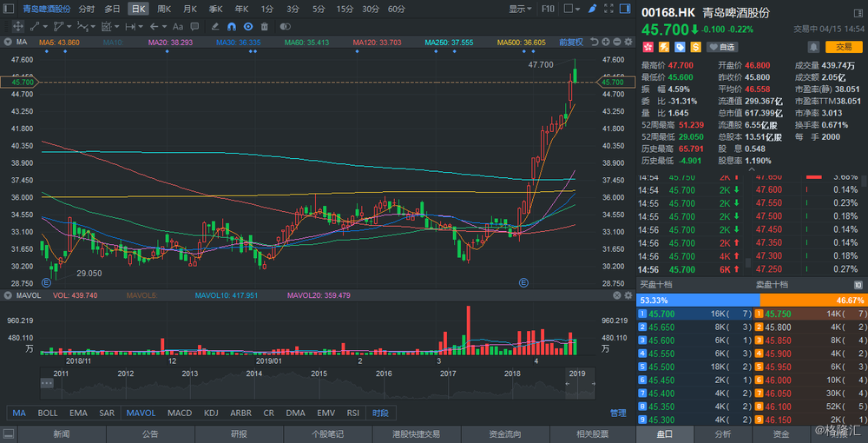
Task: Click the right earnings E marker
Action: coord(523,282)
